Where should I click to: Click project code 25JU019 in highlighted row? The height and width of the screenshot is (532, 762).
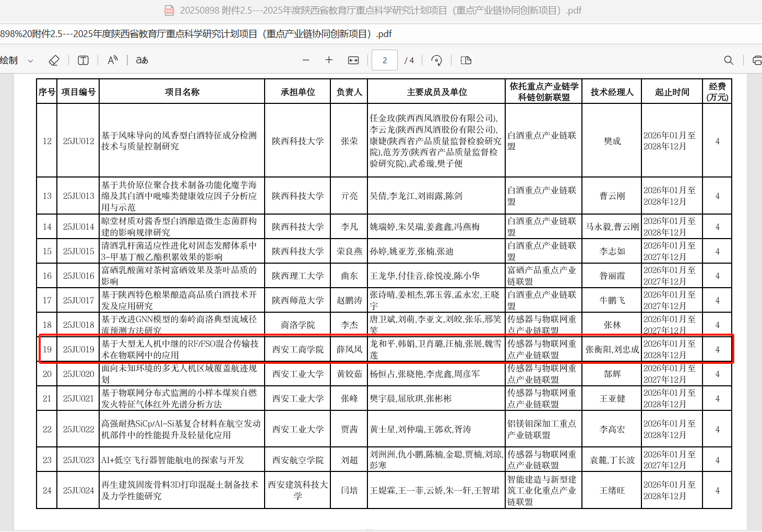(78, 349)
